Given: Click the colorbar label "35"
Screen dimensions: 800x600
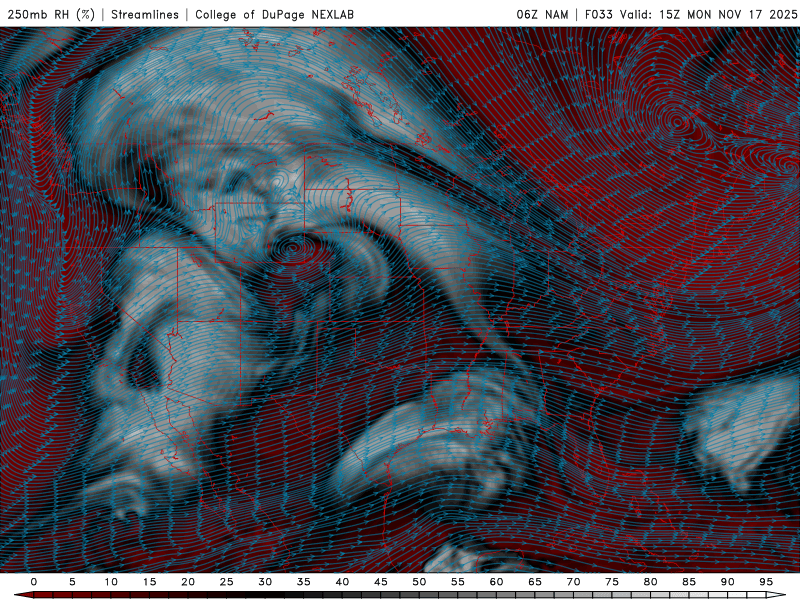Looking at the screenshot, I should click(303, 582).
